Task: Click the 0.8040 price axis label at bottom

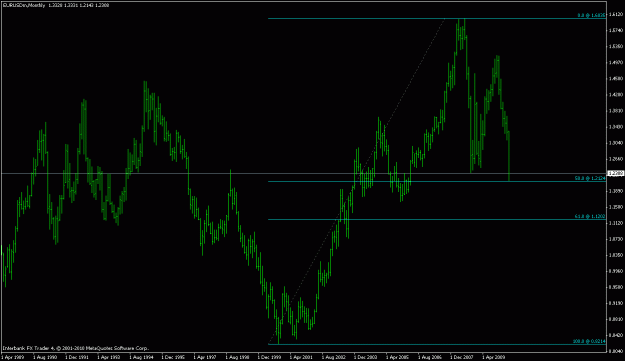Action: coord(617,351)
